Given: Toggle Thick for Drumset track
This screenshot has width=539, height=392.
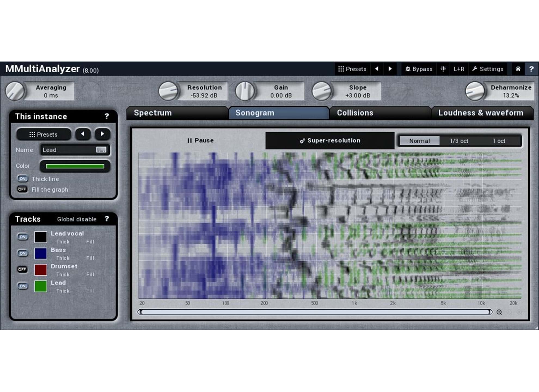Looking at the screenshot, I should coord(63,274).
